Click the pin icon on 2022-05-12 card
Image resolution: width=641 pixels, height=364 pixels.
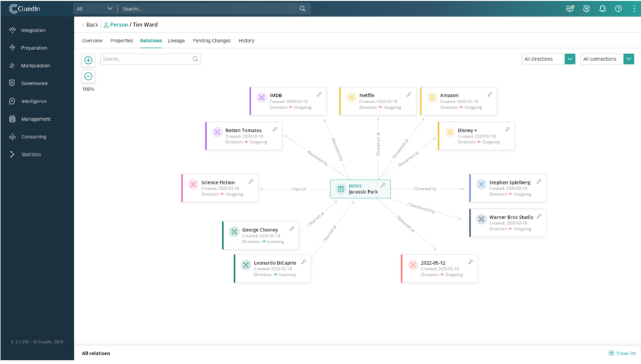471,262
